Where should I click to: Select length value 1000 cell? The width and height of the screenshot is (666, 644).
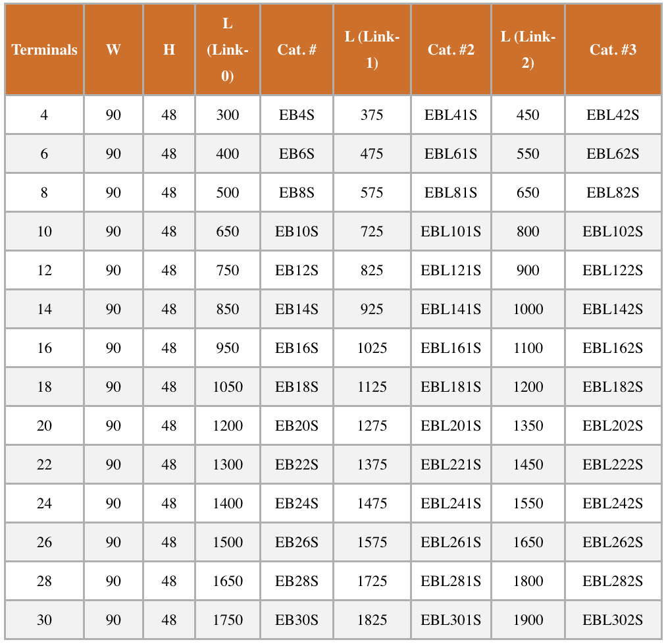click(x=528, y=309)
